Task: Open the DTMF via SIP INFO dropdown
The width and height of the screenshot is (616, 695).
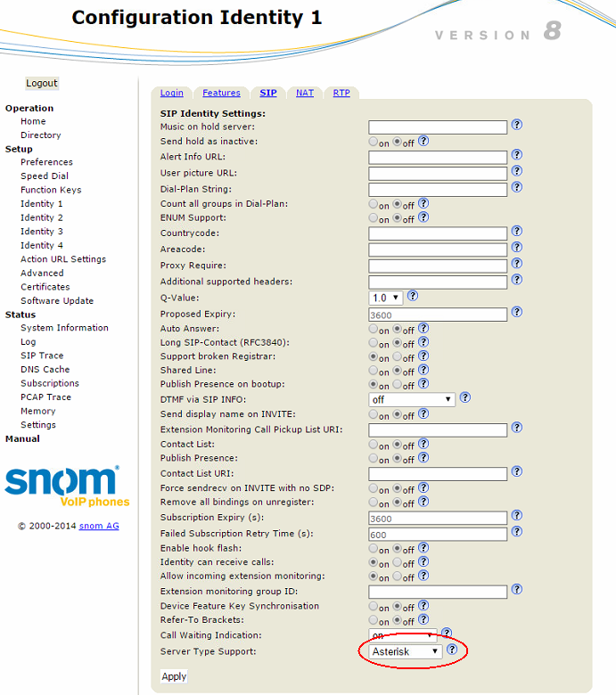Action: (x=412, y=399)
